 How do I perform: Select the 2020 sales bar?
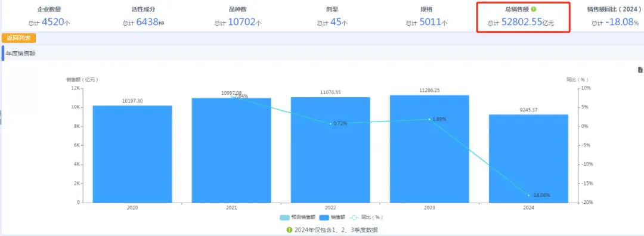132,154
